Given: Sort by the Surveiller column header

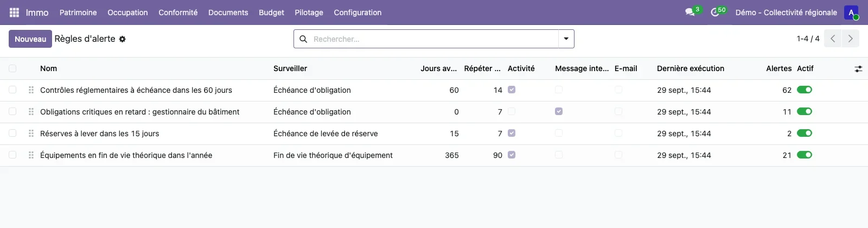Looking at the screenshot, I should tap(290, 68).
